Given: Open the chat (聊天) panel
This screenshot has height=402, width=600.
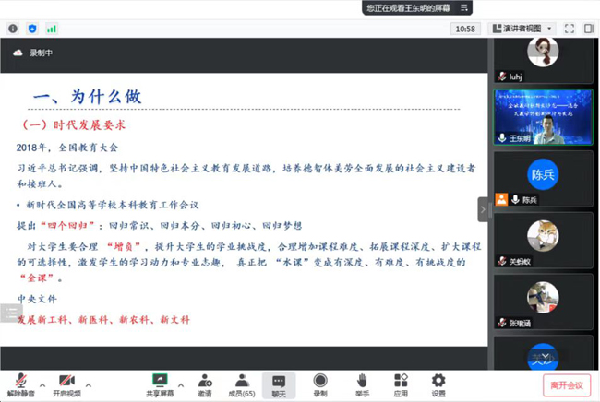Looking at the screenshot, I should click(279, 384).
